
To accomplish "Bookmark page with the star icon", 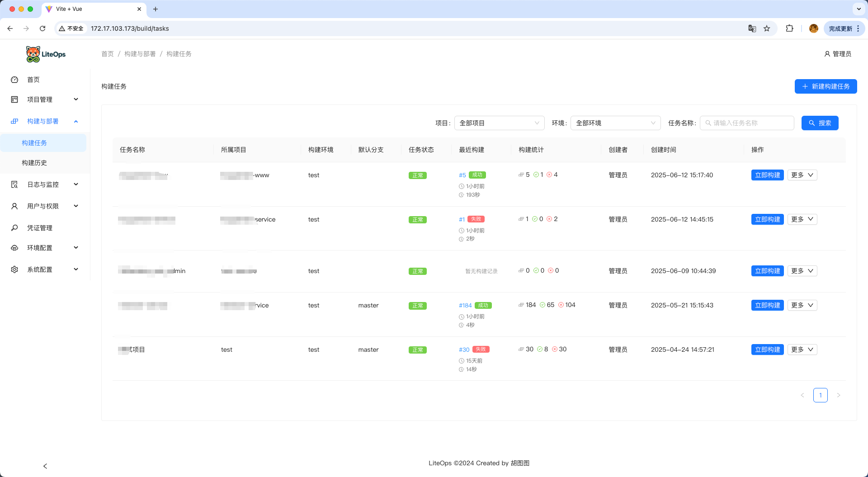I will [x=767, y=28].
